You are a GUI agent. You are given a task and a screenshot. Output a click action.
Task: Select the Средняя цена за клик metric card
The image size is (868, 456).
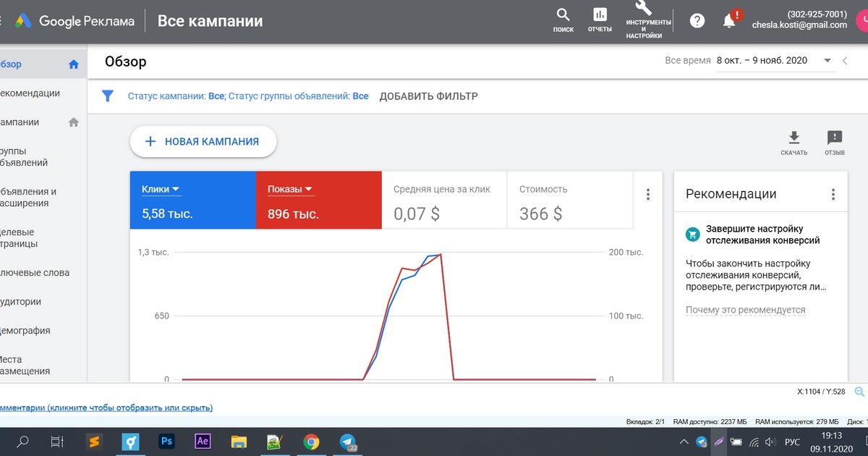tap(444, 200)
